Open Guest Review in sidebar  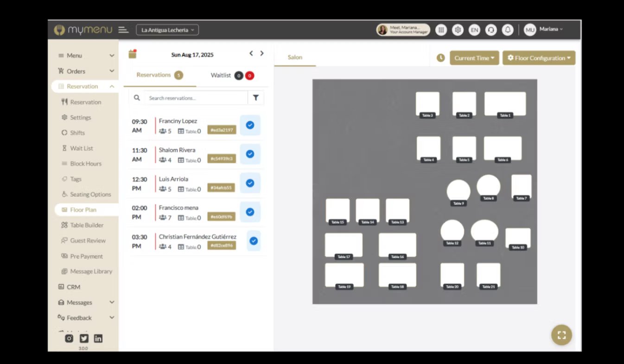coord(88,241)
